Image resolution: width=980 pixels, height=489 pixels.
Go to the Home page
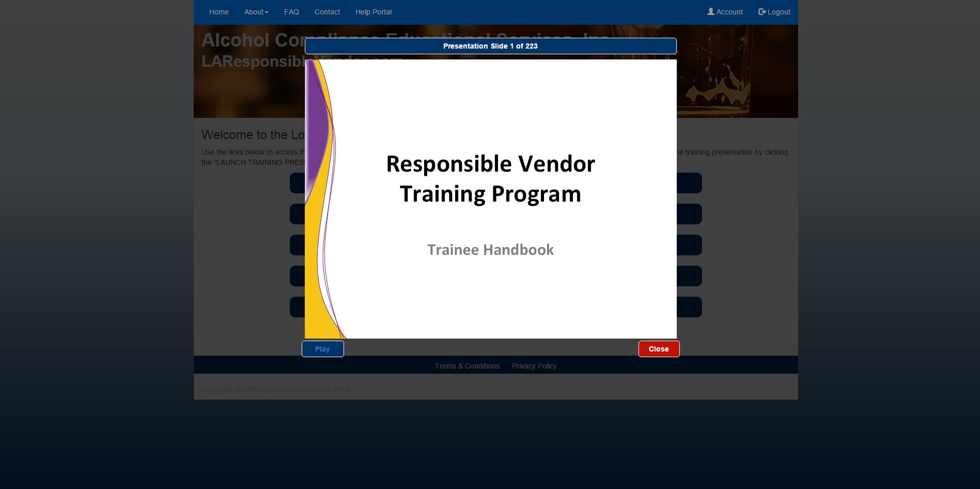pyautogui.click(x=219, y=12)
